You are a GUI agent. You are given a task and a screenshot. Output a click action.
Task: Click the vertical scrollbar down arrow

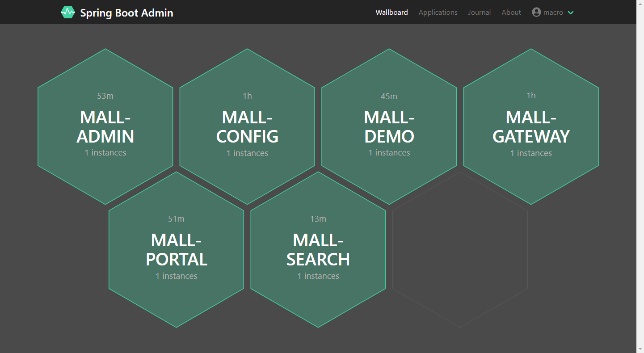click(640, 349)
